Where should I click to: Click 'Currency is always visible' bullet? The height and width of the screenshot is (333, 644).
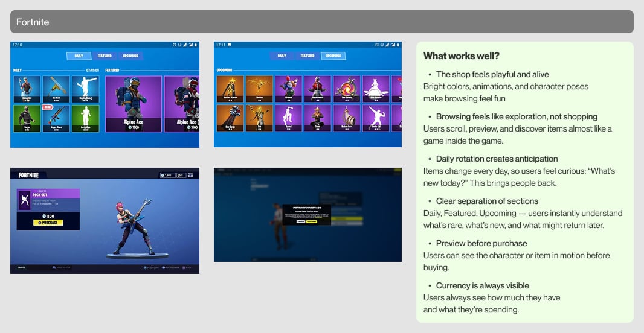coord(483,286)
